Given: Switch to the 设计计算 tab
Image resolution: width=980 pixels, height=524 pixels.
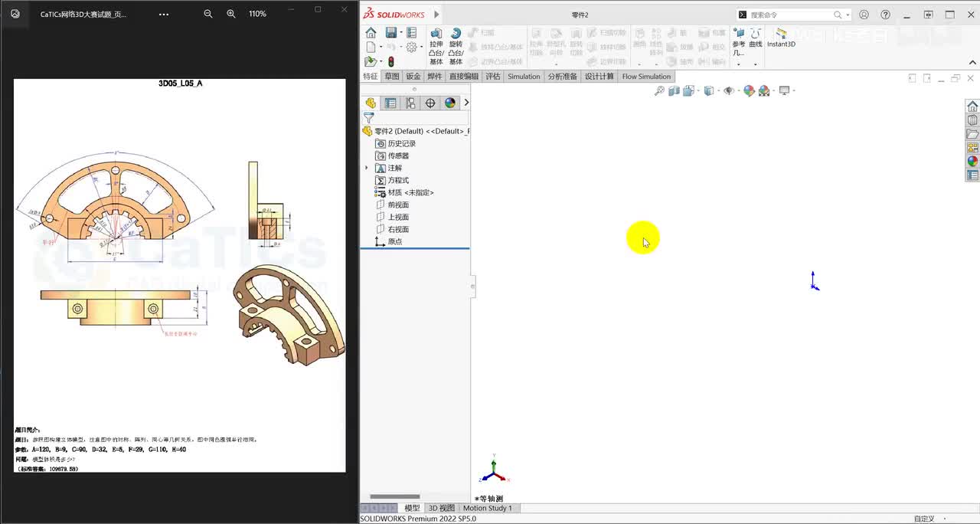Looking at the screenshot, I should click(599, 77).
